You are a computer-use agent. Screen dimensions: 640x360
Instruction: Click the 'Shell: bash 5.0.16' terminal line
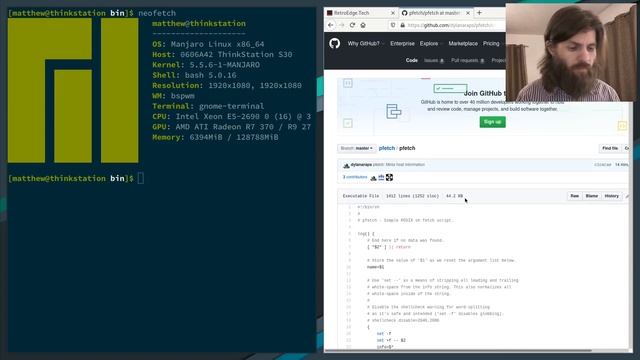[x=194, y=75]
